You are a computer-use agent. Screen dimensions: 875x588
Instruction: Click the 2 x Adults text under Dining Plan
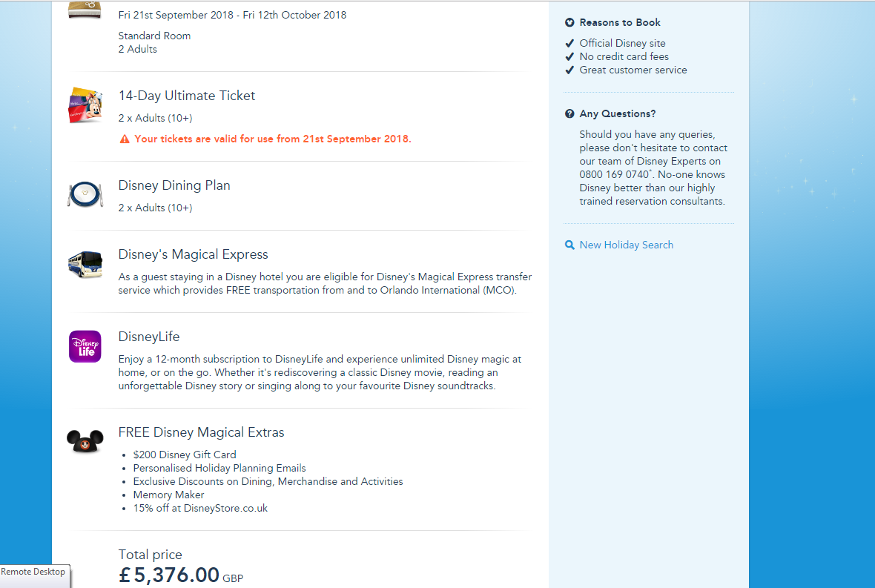(x=155, y=208)
